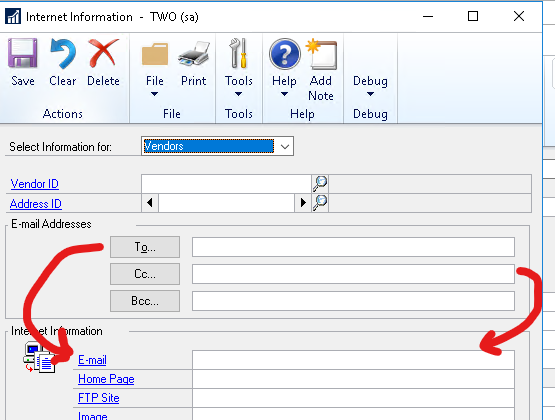
Task: Click the Address ID lookup magnifier
Action: coord(320,203)
